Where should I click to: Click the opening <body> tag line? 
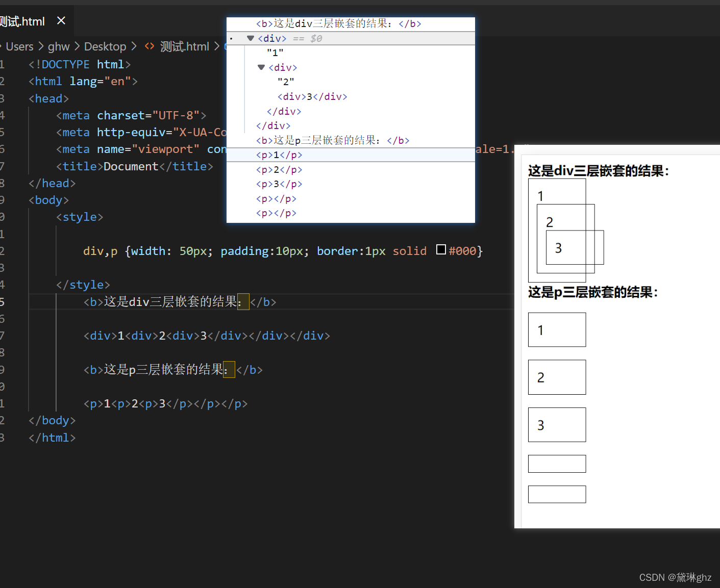click(48, 200)
